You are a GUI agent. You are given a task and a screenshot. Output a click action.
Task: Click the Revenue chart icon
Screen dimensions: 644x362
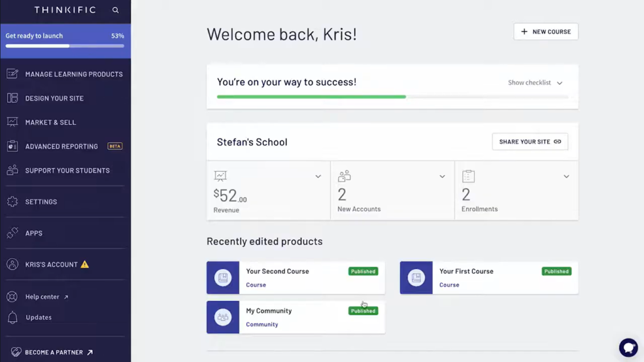click(x=220, y=176)
